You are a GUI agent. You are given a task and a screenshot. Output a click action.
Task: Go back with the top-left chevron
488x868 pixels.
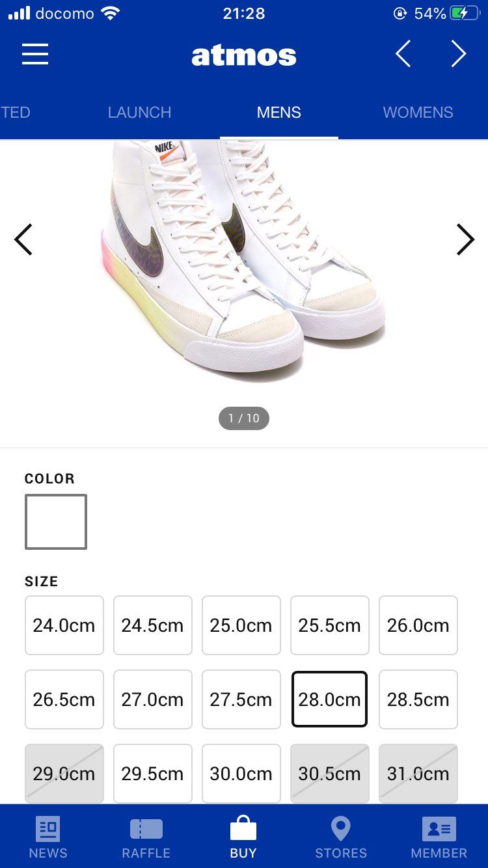coord(403,55)
